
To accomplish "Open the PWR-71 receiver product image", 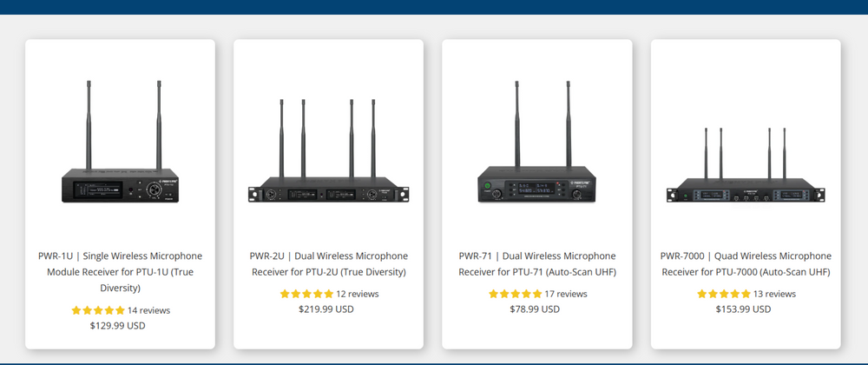I will tap(537, 142).
